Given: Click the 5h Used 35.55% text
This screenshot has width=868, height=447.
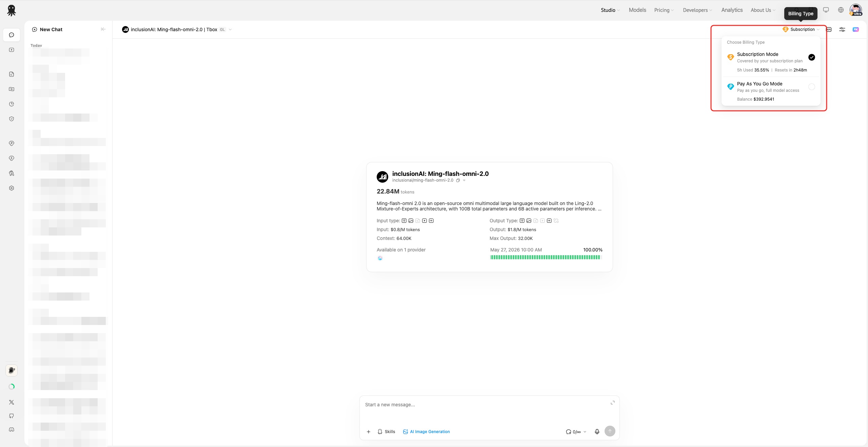Looking at the screenshot, I should point(753,70).
